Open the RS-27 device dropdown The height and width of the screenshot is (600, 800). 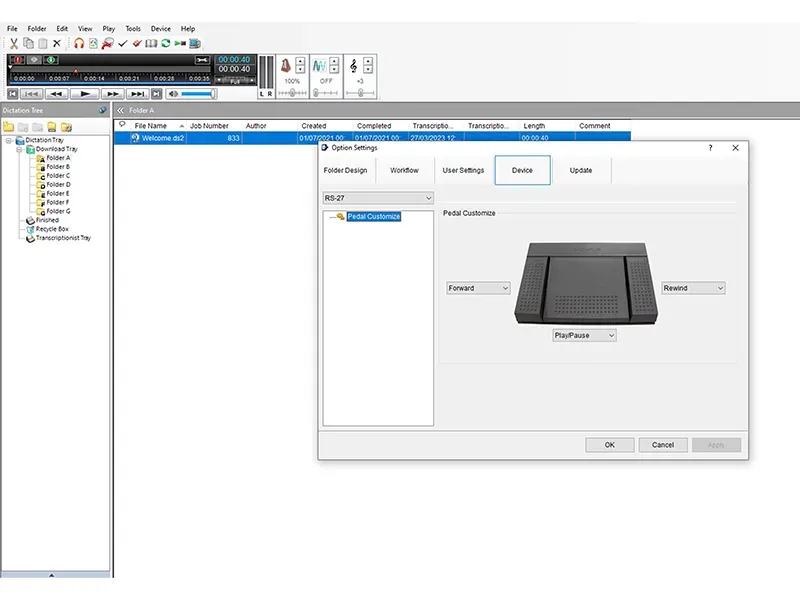pyautogui.click(x=378, y=198)
